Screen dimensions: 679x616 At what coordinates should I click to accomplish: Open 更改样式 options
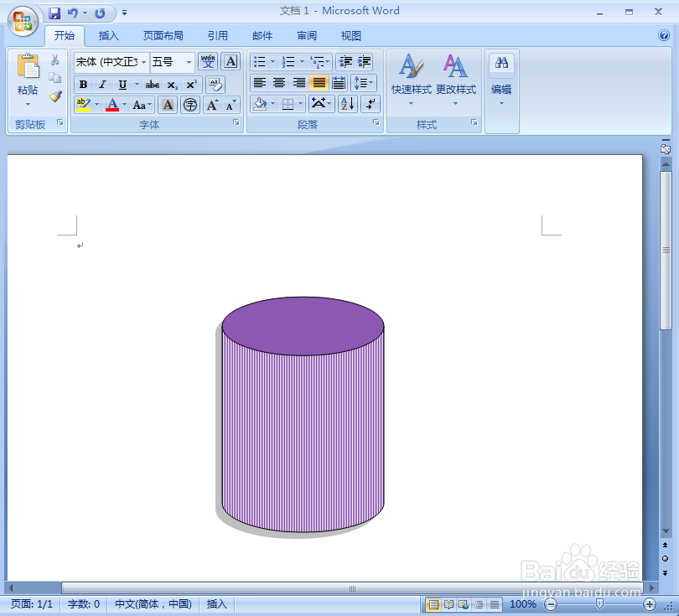[455, 80]
